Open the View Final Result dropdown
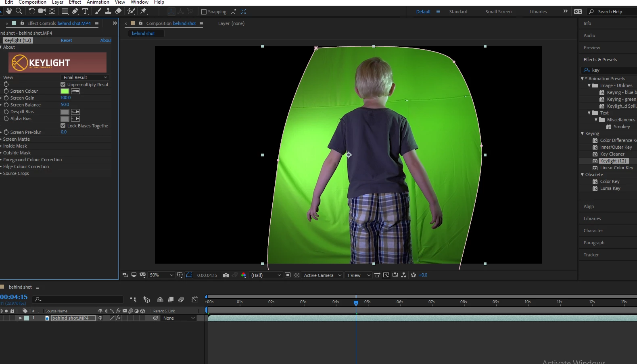Screen dimensions: 637x364 click(85, 77)
